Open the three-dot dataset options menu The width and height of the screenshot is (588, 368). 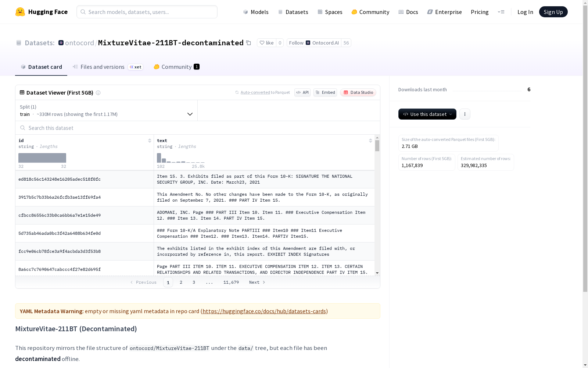pyautogui.click(x=465, y=114)
